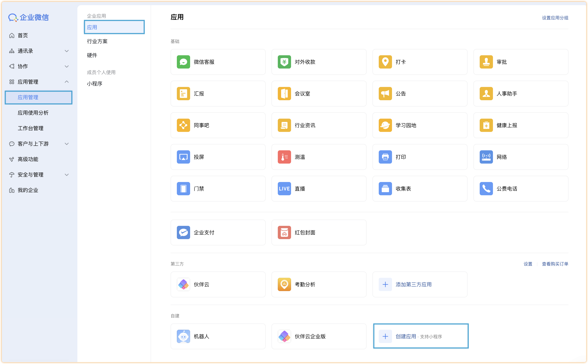This screenshot has height=364, width=588.
Task: Collapse the 应用管理 section chevron
Action: [x=67, y=82]
